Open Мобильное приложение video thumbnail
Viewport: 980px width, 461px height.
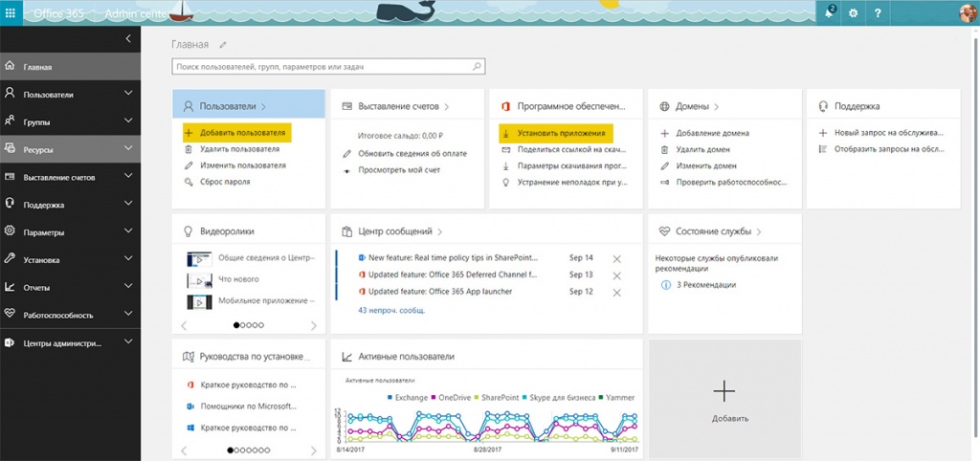200,301
